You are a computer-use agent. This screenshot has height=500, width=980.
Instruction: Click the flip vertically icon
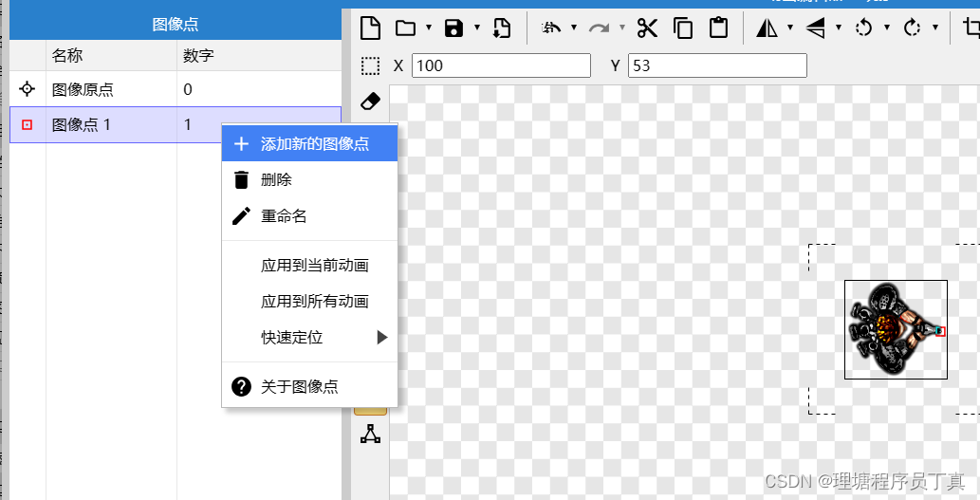coord(815,28)
